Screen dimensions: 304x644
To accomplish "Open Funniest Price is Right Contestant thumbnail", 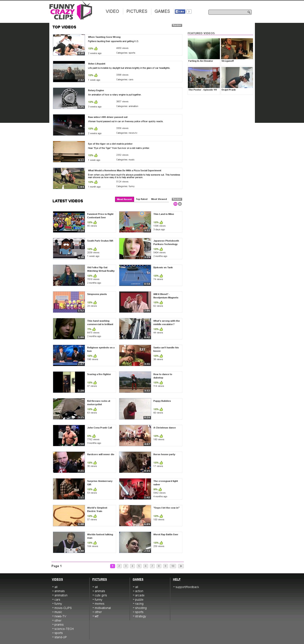I will point(69,222).
